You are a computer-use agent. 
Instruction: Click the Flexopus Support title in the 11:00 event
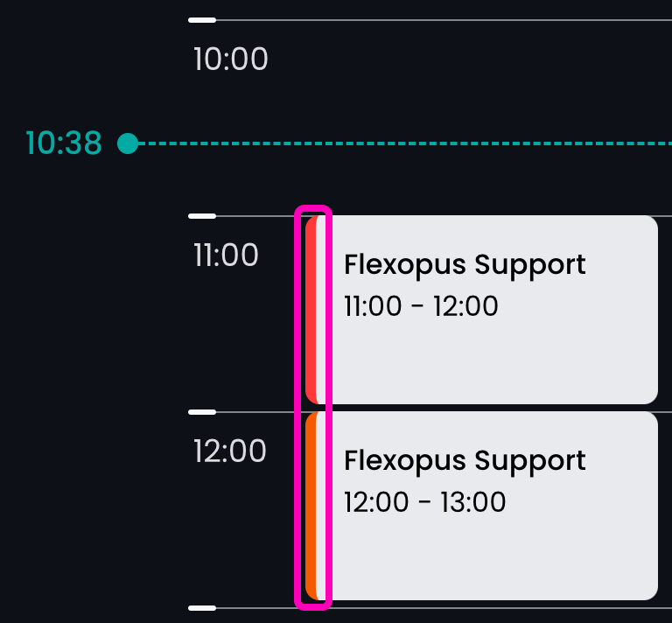[465, 264]
